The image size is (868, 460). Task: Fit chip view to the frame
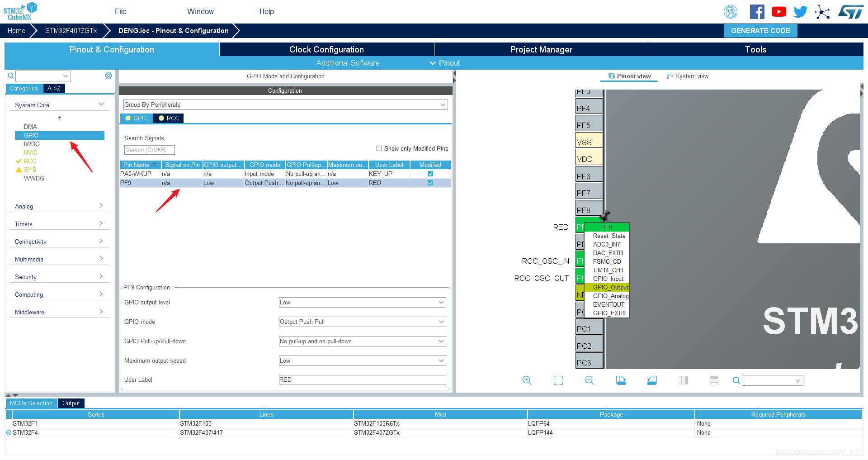558,380
